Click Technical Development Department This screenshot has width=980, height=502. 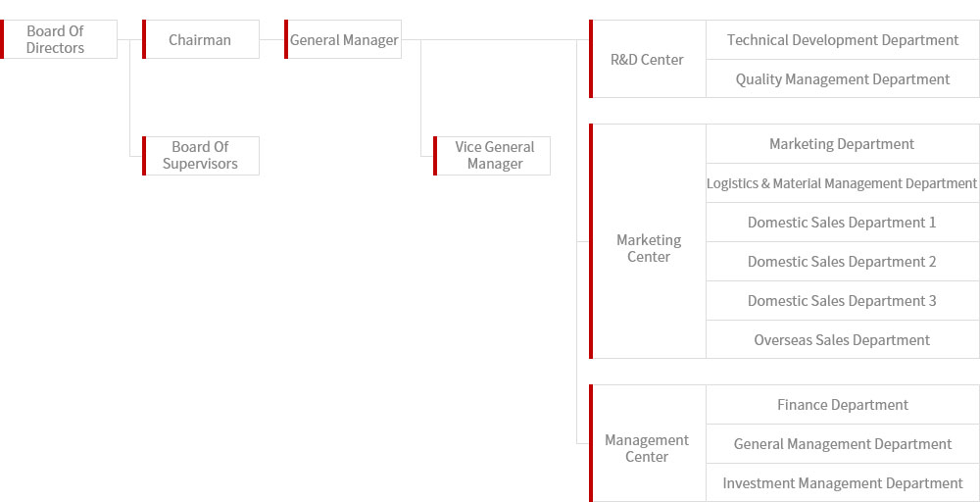coord(842,40)
